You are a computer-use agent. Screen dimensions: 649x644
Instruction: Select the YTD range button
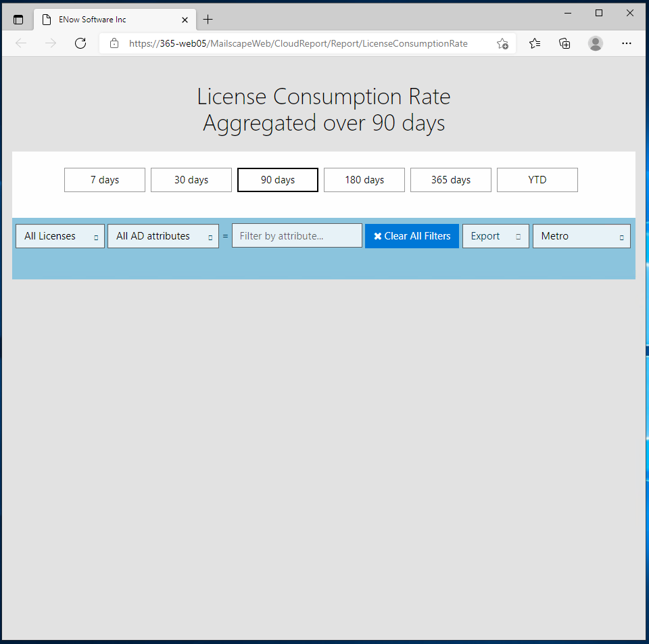[537, 180]
